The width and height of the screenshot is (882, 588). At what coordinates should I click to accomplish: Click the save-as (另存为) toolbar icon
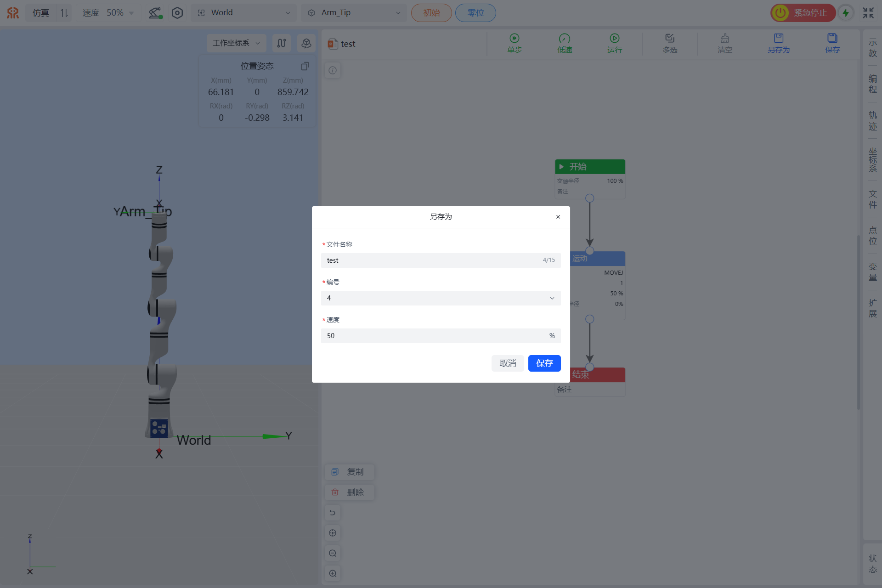[778, 39]
